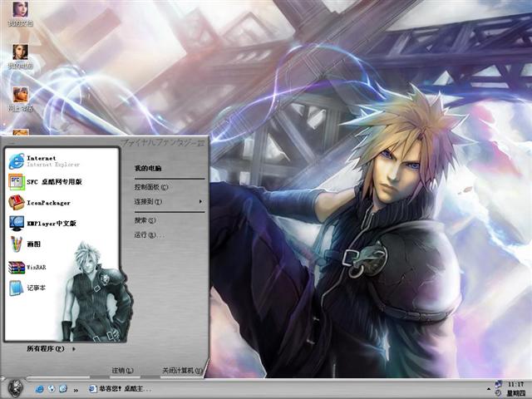Viewport: 532px width, 399px height.
Task: Open SFC 桌酷网专用版 in Start menu
Action: click(46, 182)
